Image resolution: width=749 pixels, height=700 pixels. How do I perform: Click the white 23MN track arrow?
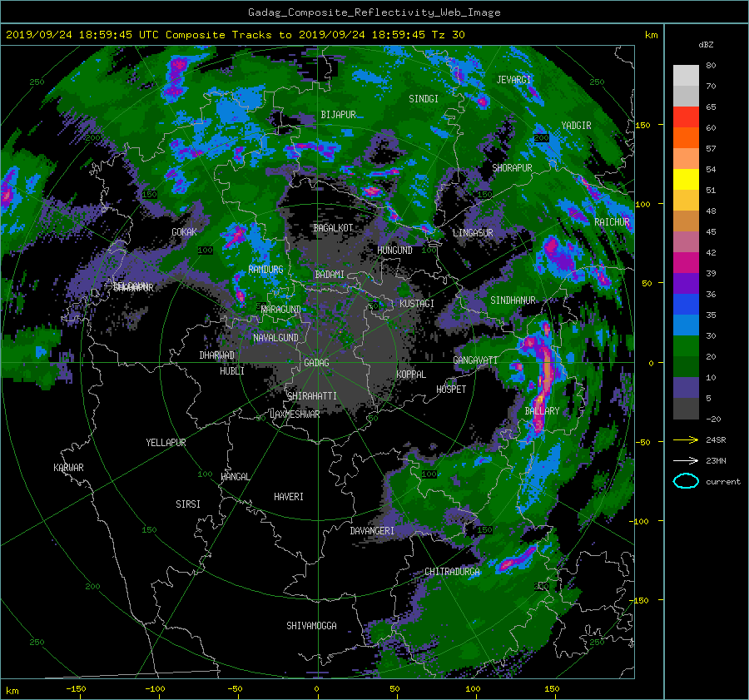coord(686,460)
